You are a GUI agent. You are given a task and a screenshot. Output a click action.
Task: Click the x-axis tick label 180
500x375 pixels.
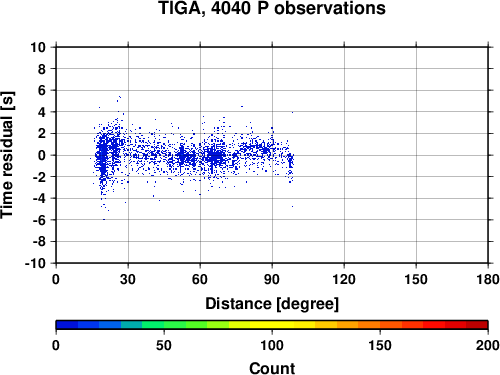coord(488,279)
